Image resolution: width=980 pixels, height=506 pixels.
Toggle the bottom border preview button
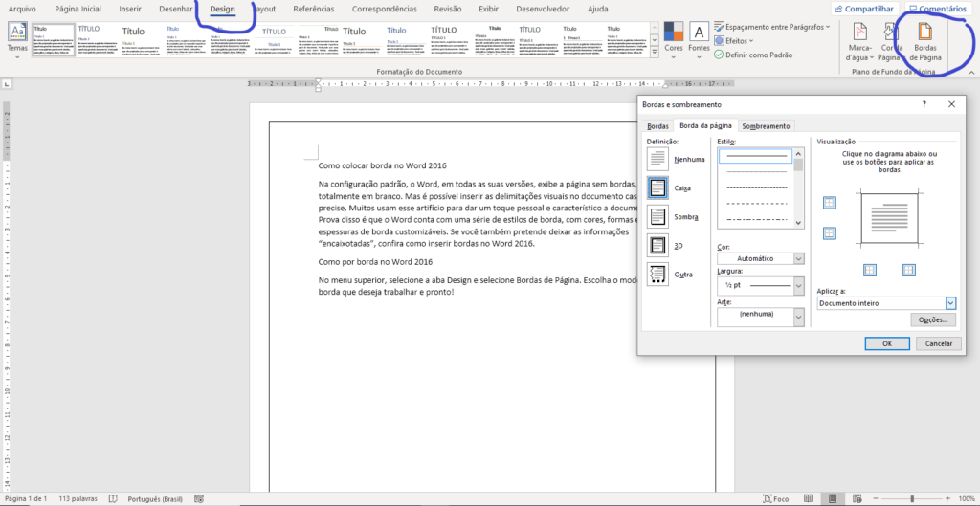coord(830,233)
